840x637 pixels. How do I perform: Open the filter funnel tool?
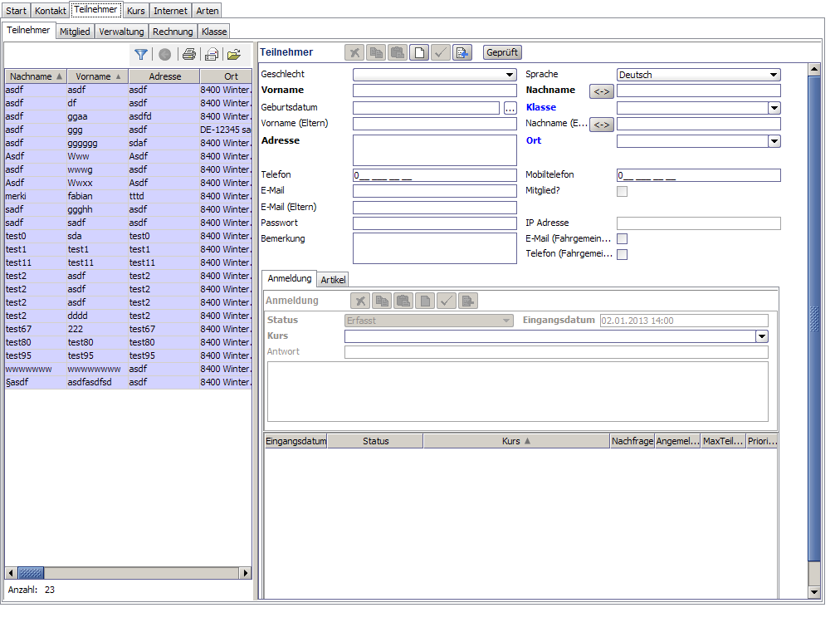click(x=141, y=54)
